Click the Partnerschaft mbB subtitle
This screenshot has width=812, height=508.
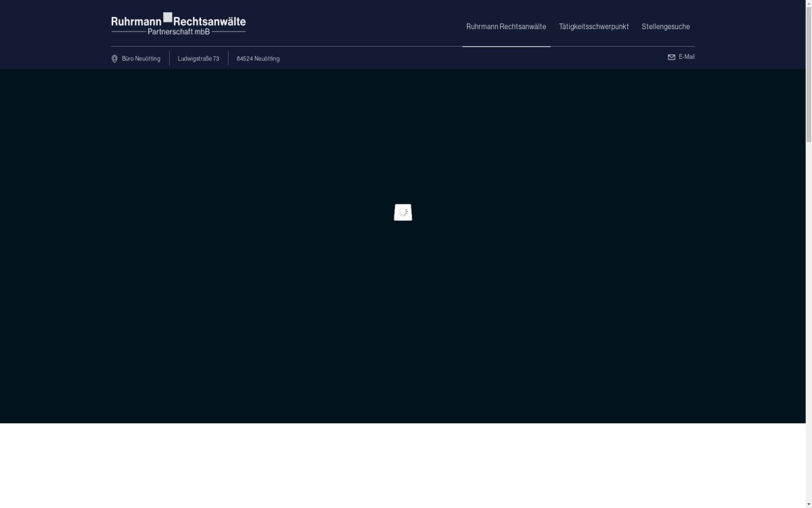coord(179,32)
